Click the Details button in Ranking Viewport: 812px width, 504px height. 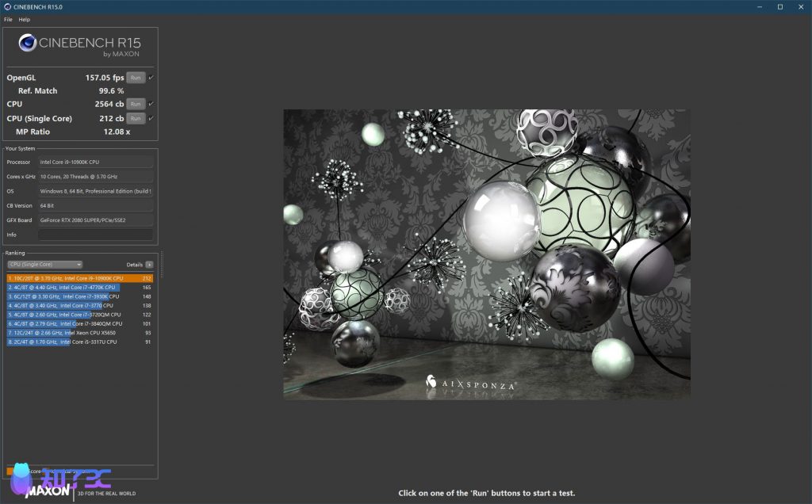click(x=149, y=265)
